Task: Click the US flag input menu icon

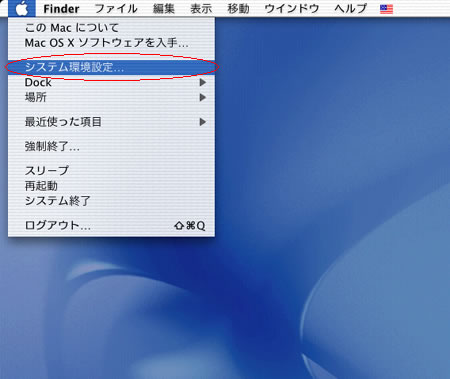Action: tap(386, 9)
